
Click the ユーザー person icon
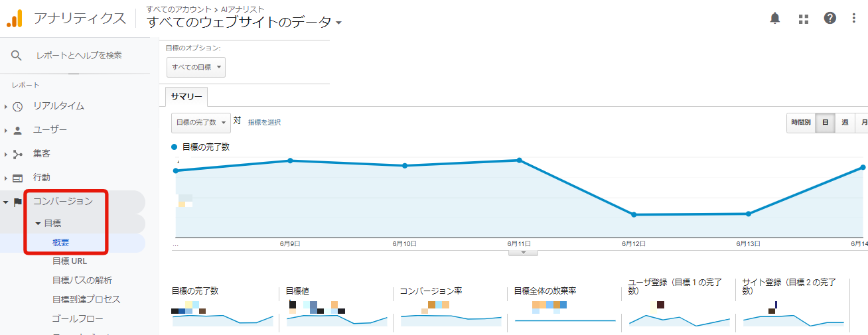tap(18, 130)
